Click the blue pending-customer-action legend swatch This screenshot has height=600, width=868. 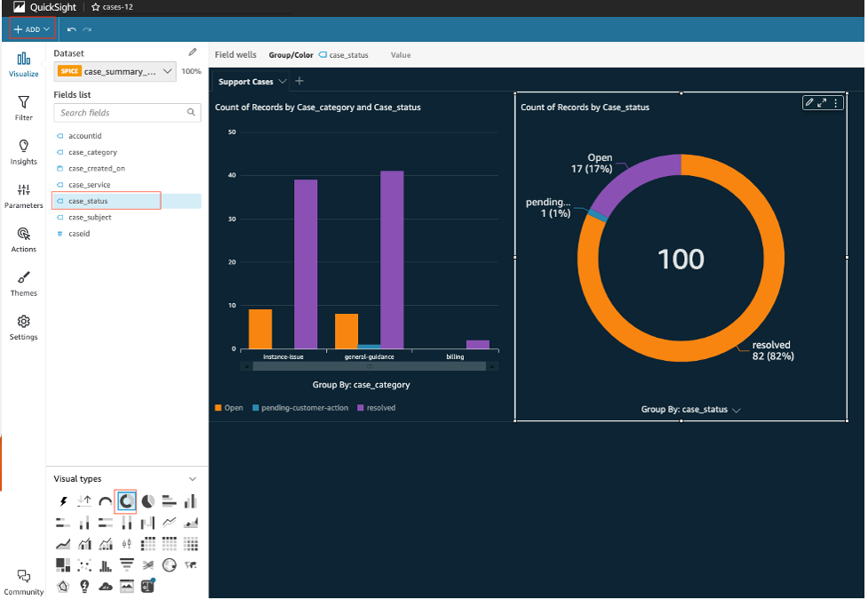256,408
